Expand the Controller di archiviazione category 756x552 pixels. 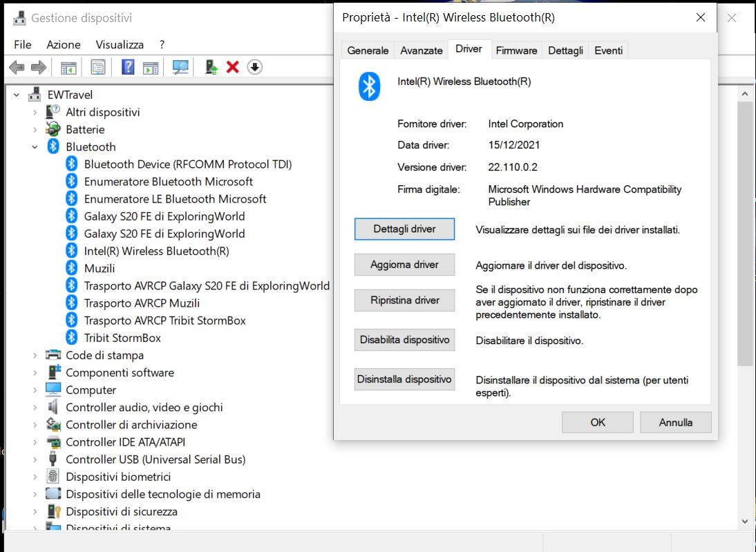(35, 425)
